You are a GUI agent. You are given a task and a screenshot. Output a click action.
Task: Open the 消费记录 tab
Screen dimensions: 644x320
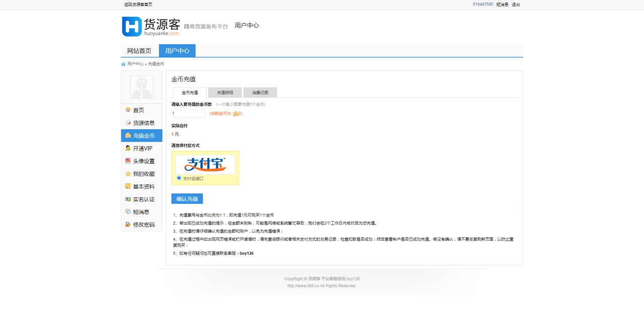click(260, 92)
